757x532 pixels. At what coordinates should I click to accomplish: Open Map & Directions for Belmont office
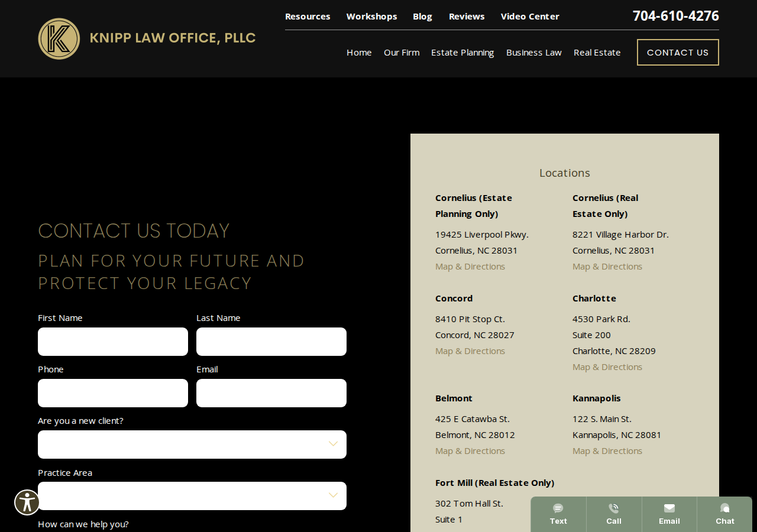(470, 451)
